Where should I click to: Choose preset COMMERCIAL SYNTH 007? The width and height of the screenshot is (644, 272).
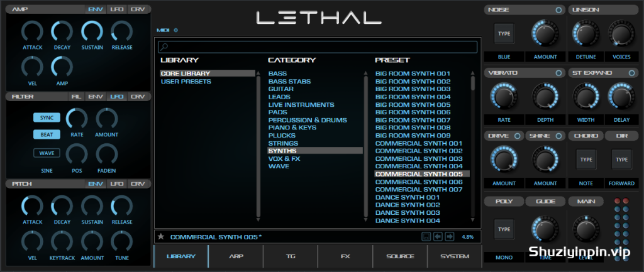(x=419, y=190)
